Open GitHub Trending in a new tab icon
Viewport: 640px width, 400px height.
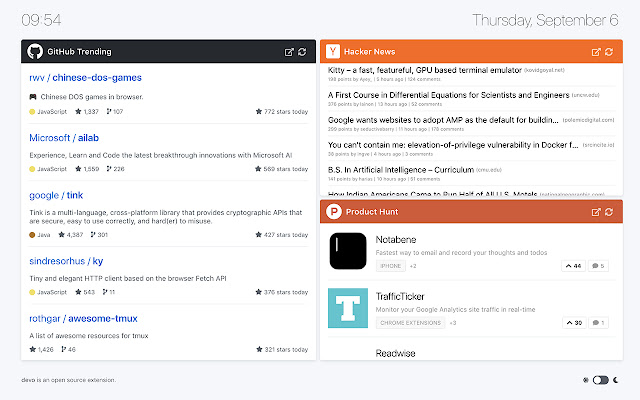click(x=289, y=51)
